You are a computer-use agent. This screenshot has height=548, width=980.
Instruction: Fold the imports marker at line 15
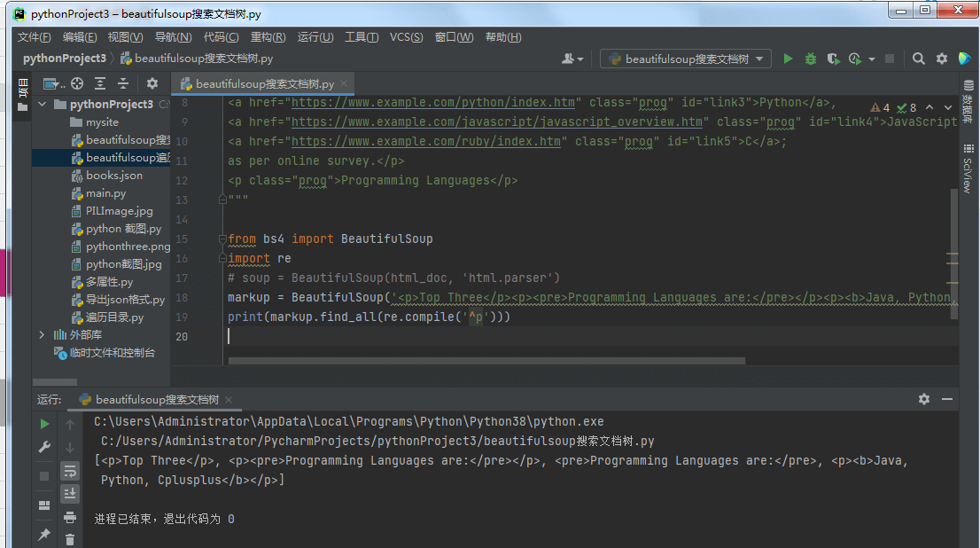(x=222, y=239)
